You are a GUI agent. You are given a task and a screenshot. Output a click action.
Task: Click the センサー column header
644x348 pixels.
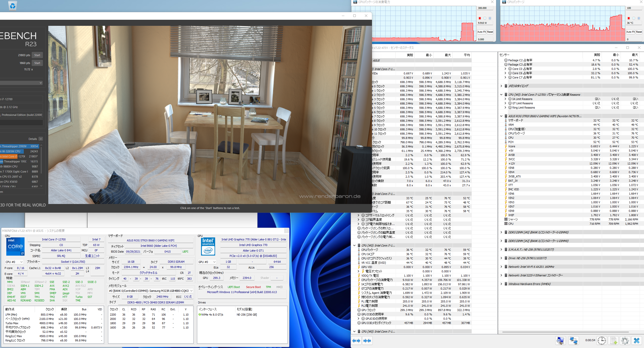pos(504,55)
